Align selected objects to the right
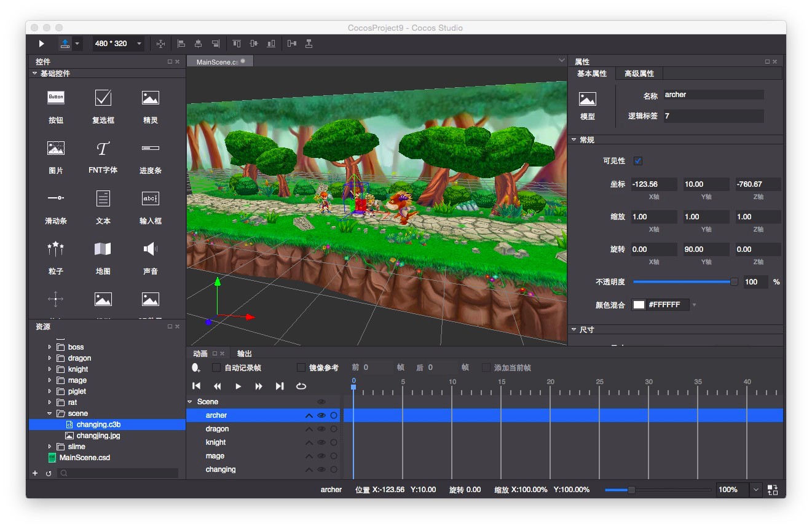The image size is (812, 529). click(215, 44)
